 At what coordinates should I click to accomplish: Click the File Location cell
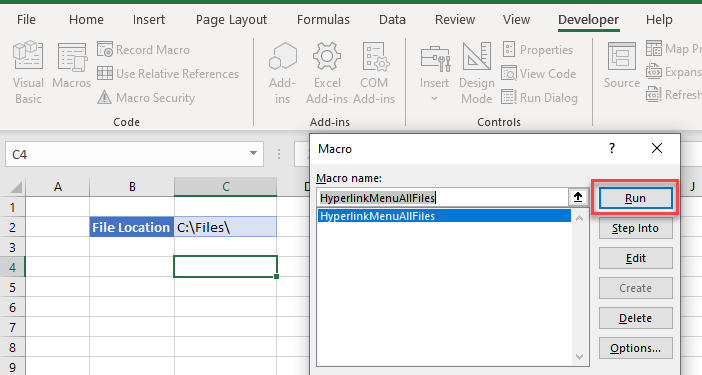point(132,227)
